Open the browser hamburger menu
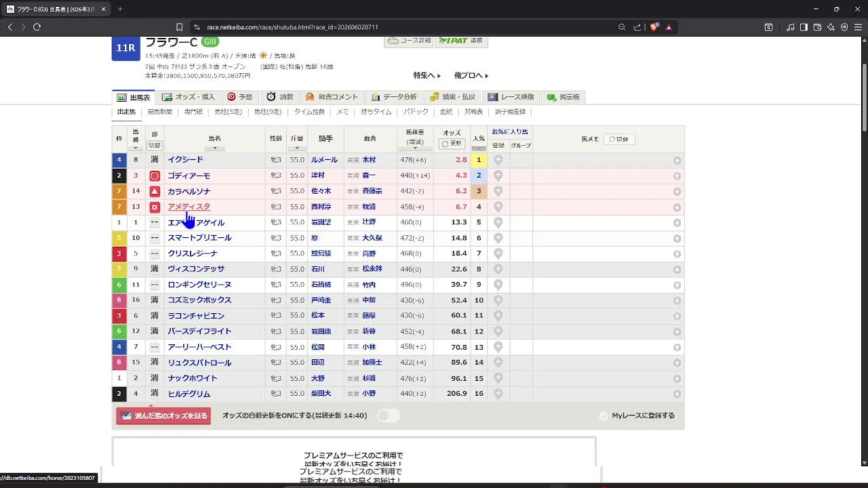 tap(858, 27)
